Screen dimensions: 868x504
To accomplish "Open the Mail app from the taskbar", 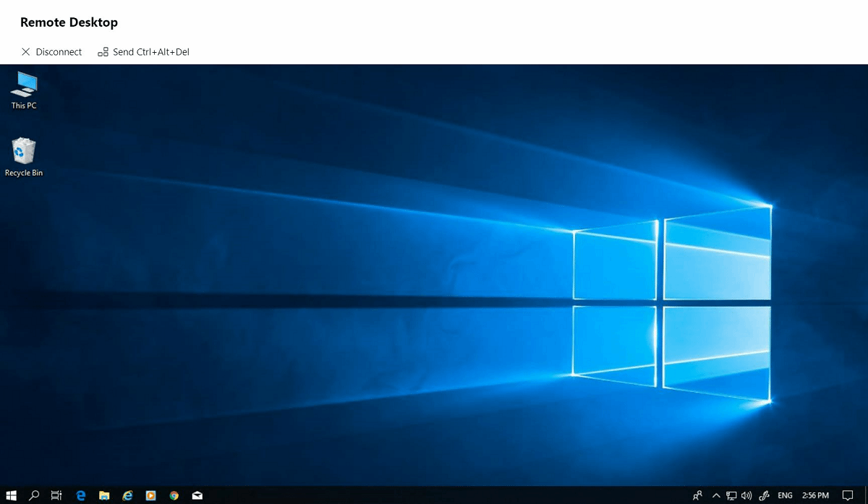I will [197, 495].
